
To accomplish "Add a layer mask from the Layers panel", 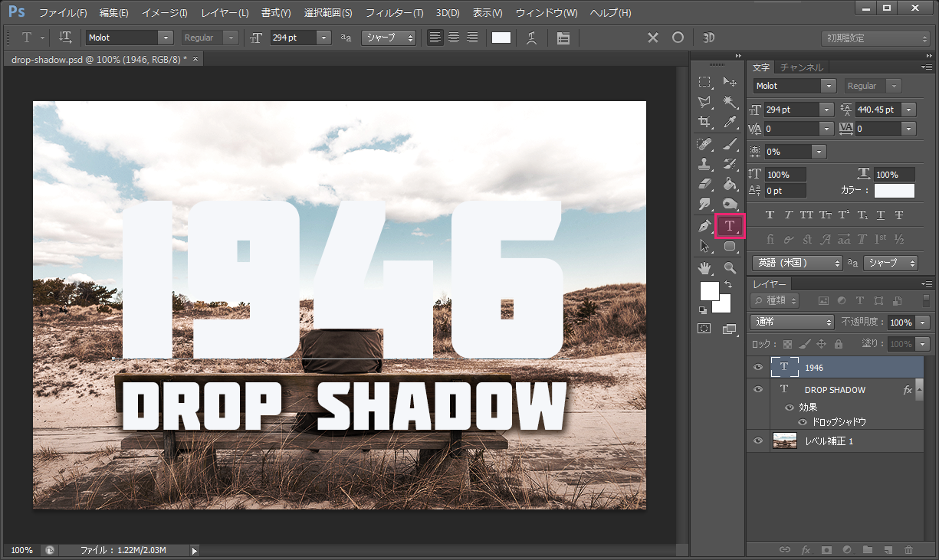I will click(x=826, y=550).
